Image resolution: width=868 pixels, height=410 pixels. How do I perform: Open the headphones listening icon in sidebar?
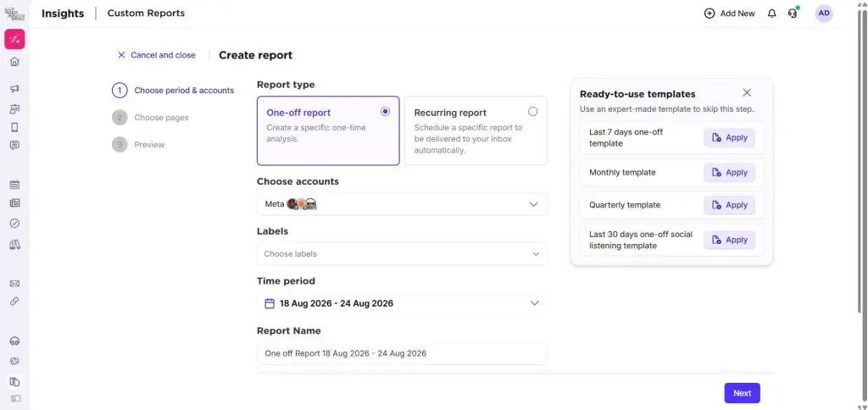[x=15, y=341]
